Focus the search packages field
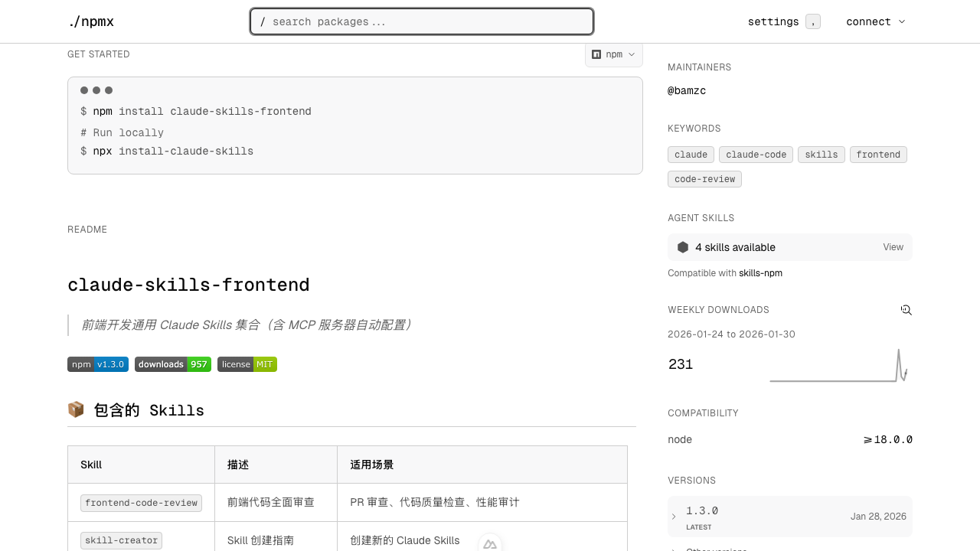Image resolution: width=980 pixels, height=551 pixels. point(422,21)
